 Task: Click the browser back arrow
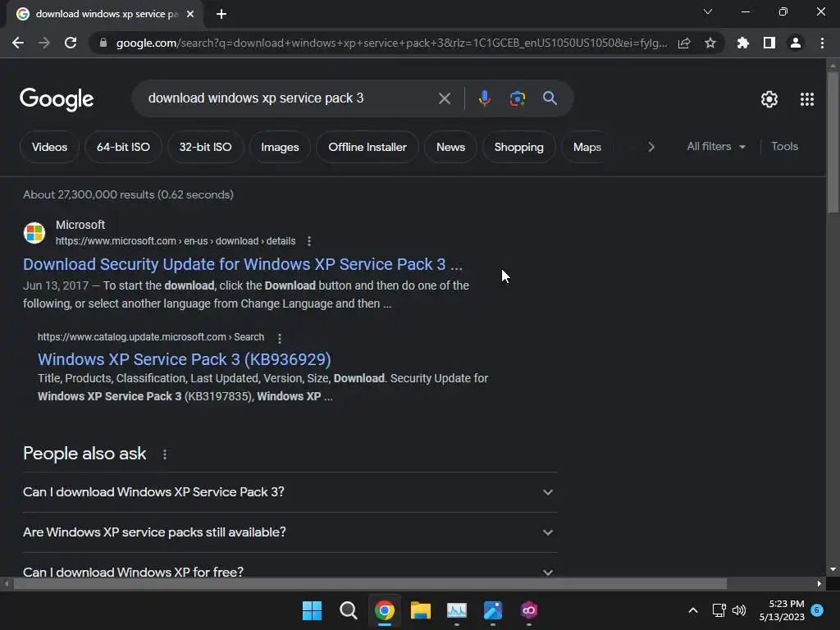(x=18, y=43)
